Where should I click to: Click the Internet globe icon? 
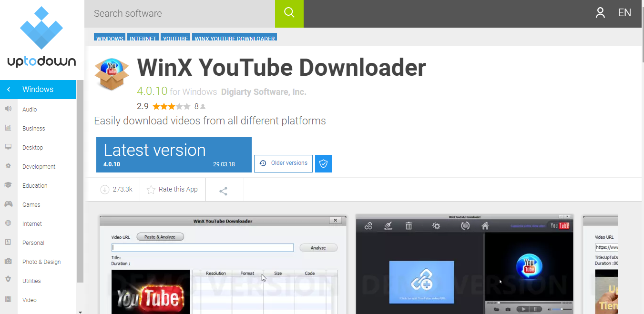(8, 223)
